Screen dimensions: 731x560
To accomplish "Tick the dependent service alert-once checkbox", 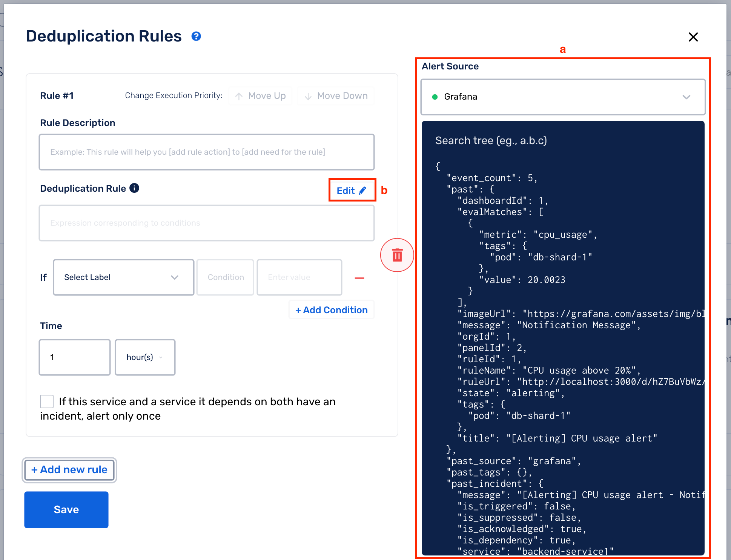I will click(x=47, y=402).
